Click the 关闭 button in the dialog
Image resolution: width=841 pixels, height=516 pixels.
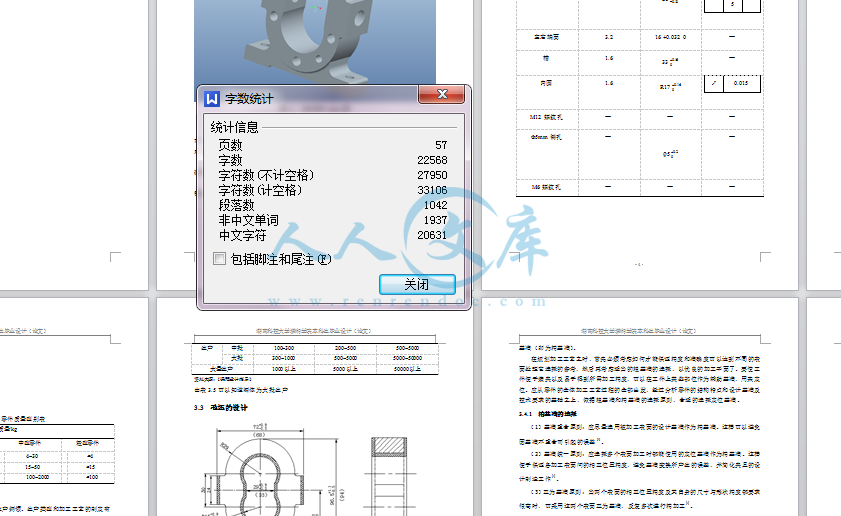417,284
